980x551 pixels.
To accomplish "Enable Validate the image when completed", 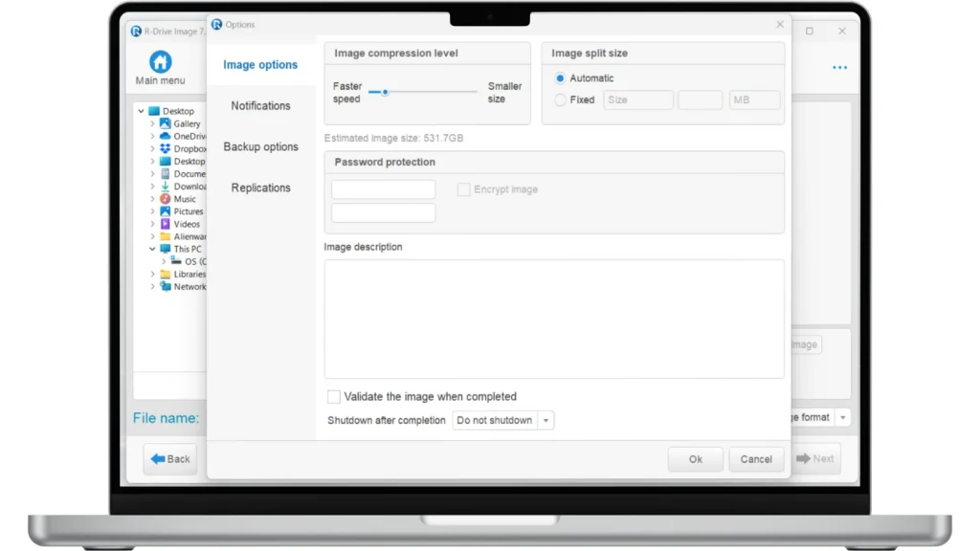I will [x=334, y=397].
